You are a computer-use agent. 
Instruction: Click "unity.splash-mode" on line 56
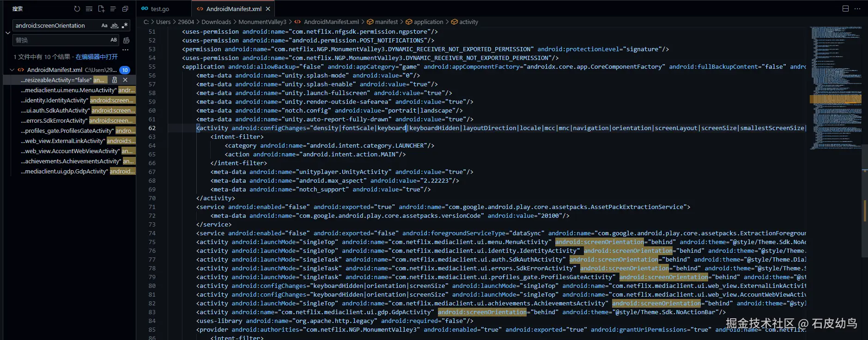315,75
